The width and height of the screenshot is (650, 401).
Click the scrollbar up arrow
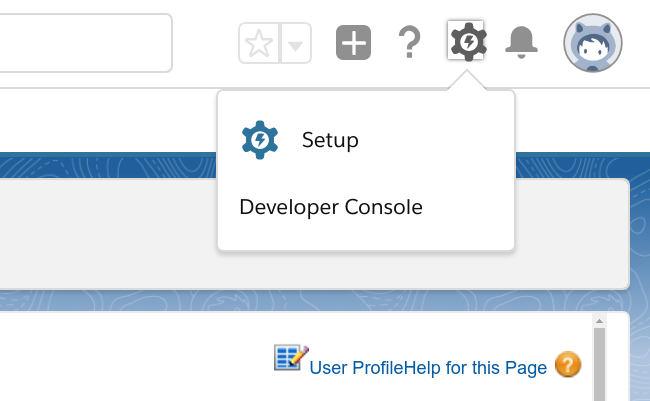tap(599, 321)
